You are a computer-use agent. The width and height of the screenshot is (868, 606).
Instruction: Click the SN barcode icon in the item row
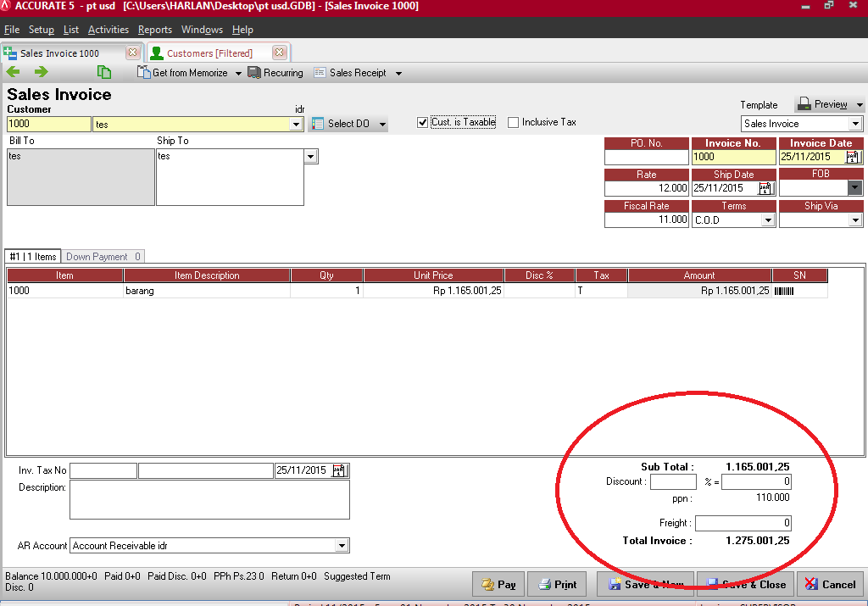coord(784,291)
